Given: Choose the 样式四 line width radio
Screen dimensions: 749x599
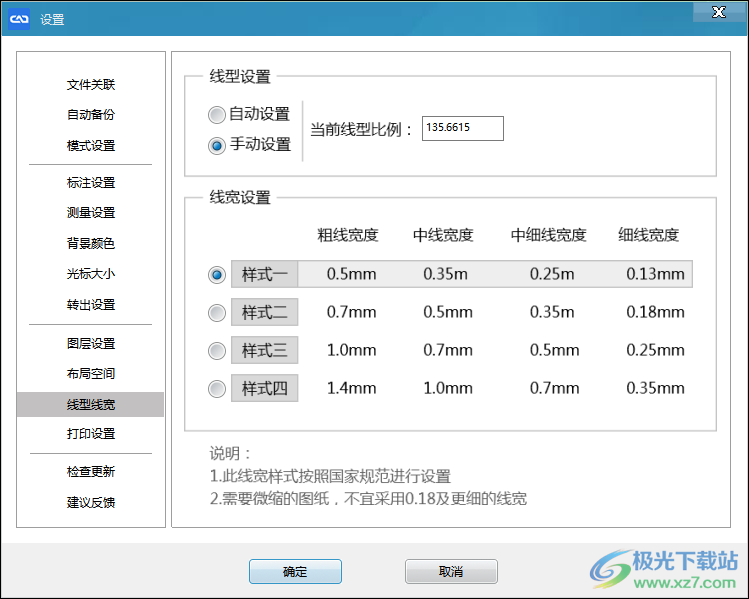Looking at the screenshot, I should pyautogui.click(x=217, y=388).
